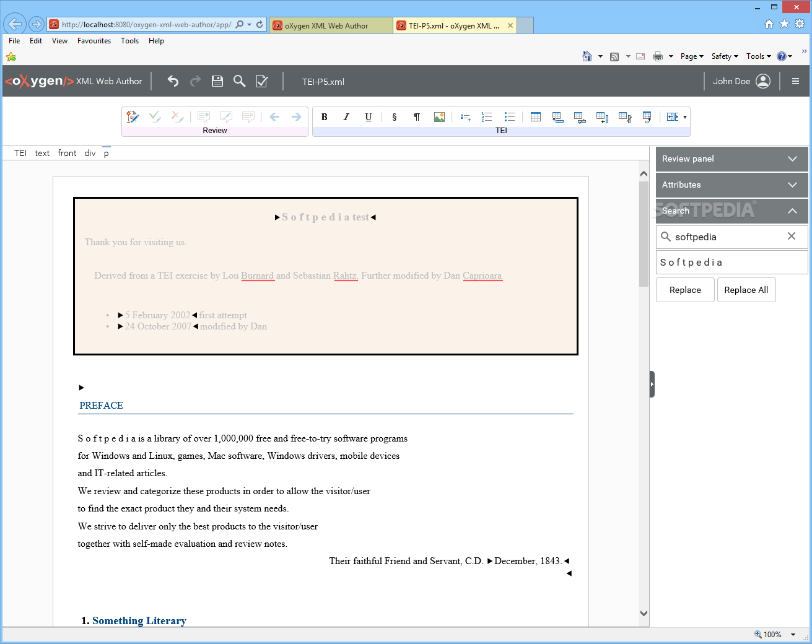Open the browser Tools menu

click(x=130, y=41)
